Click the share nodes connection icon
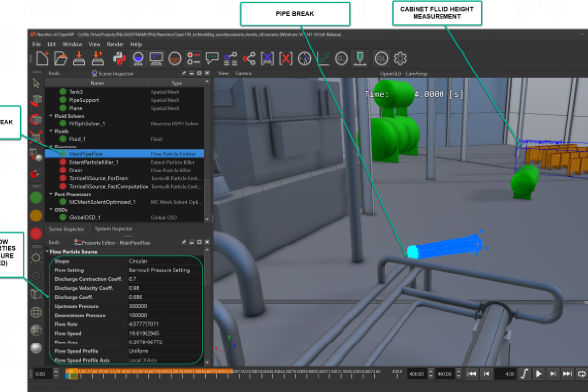The height and width of the screenshot is (392, 588). pyautogui.click(x=249, y=59)
